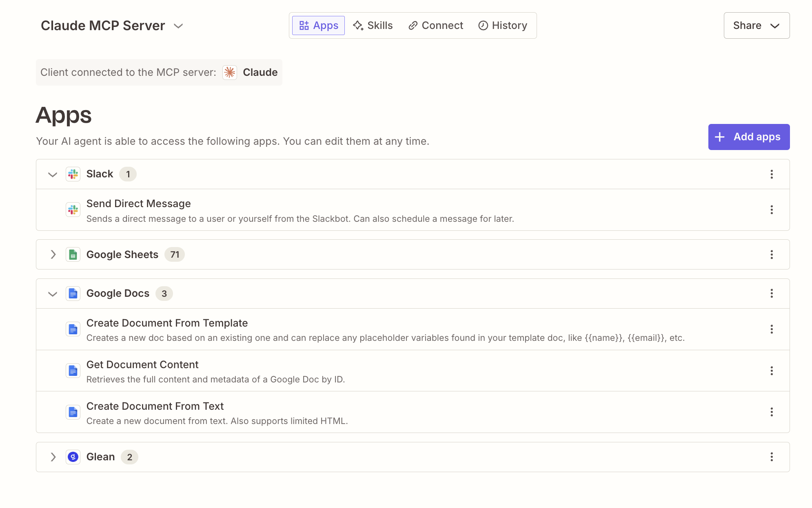
Task: Open options for Get Document Content
Action: tap(771, 371)
